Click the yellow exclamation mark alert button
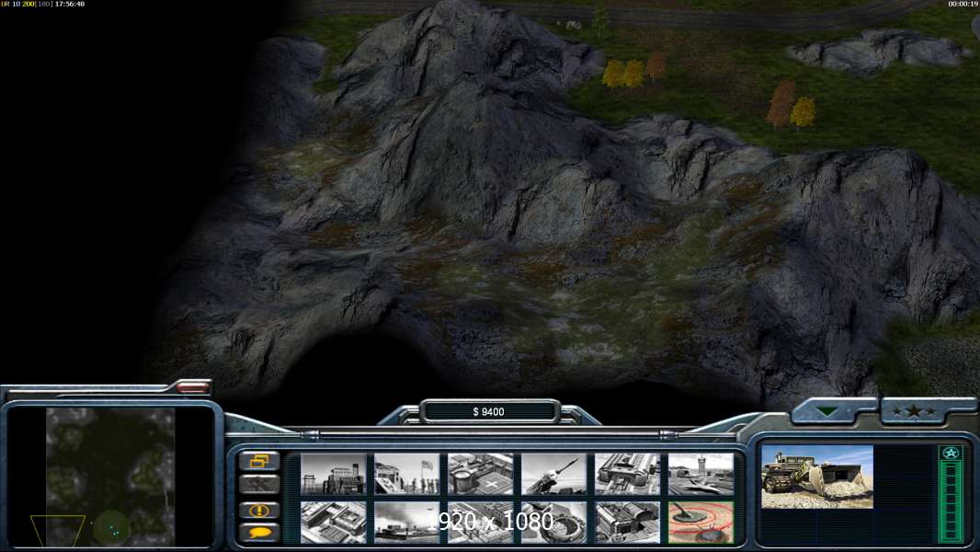The width and height of the screenshot is (980, 552). pyautogui.click(x=259, y=510)
